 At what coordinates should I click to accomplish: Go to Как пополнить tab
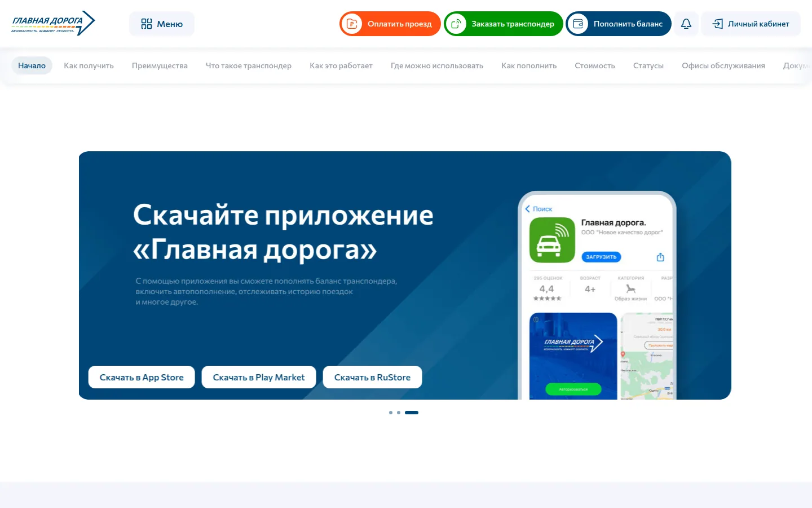[529, 65]
